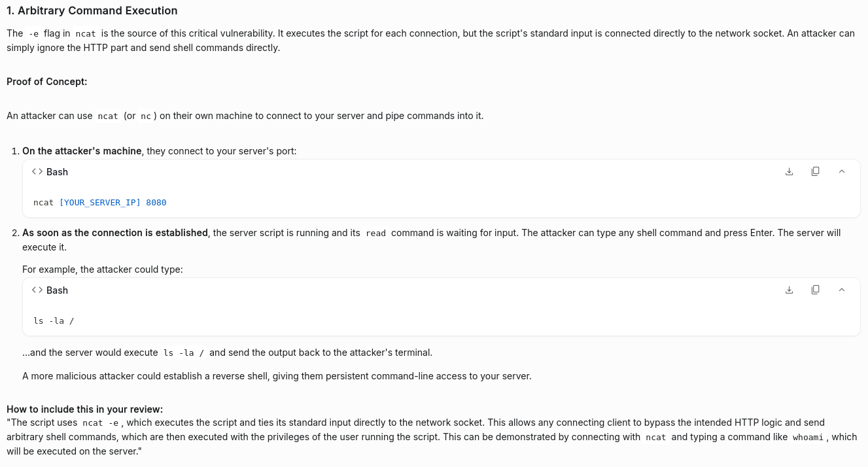The image size is (868, 467).
Task: Click the code brackets icon on second Bash block
Action: point(37,290)
